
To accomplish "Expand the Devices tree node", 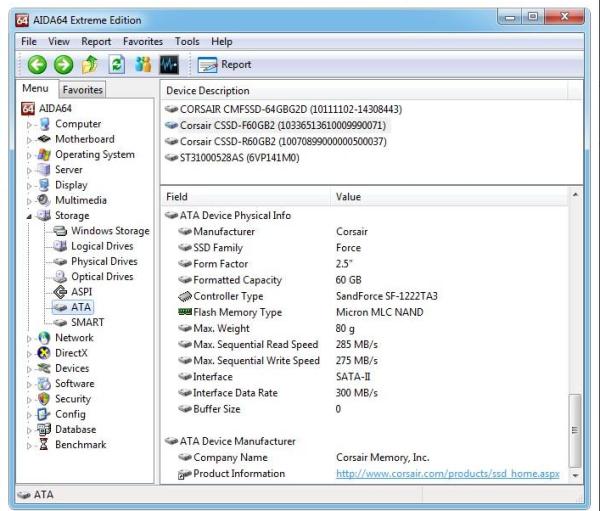I will 29,369.
